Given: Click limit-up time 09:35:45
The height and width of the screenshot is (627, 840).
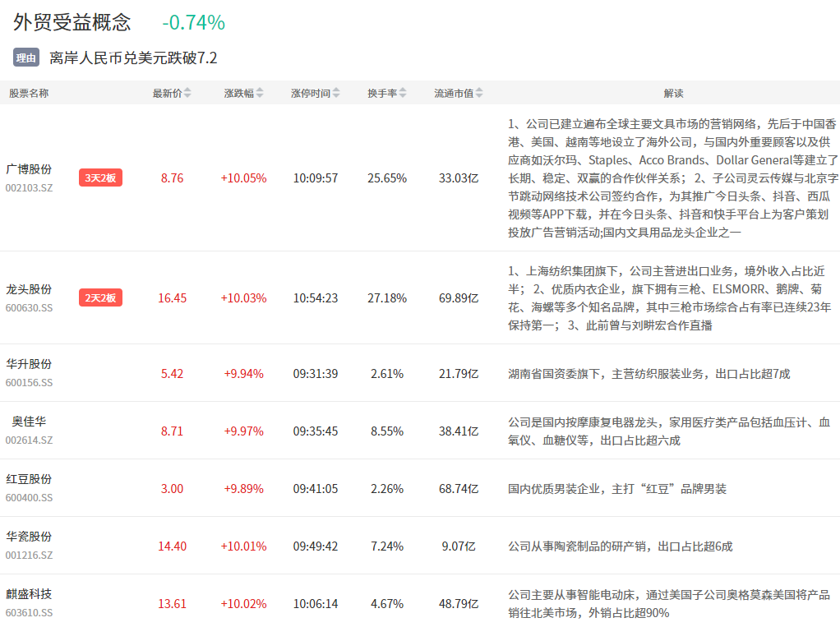Looking at the screenshot, I should pyautogui.click(x=316, y=431).
